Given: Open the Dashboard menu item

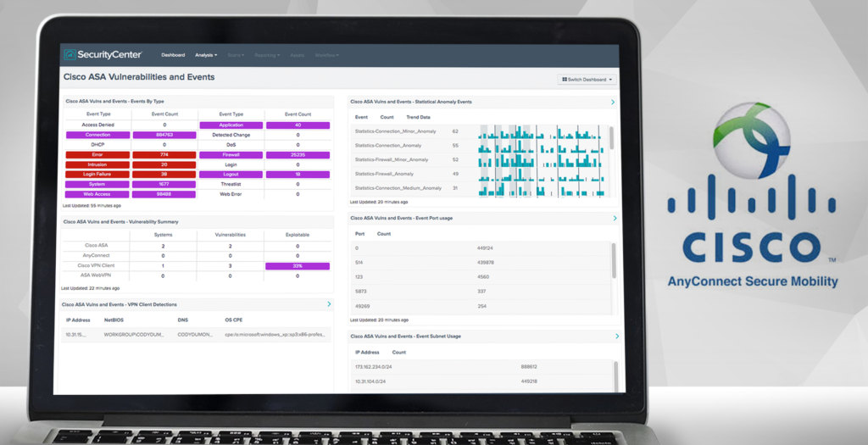Looking at the screenshot, I should pyautogui.click(x=173, y=55).
